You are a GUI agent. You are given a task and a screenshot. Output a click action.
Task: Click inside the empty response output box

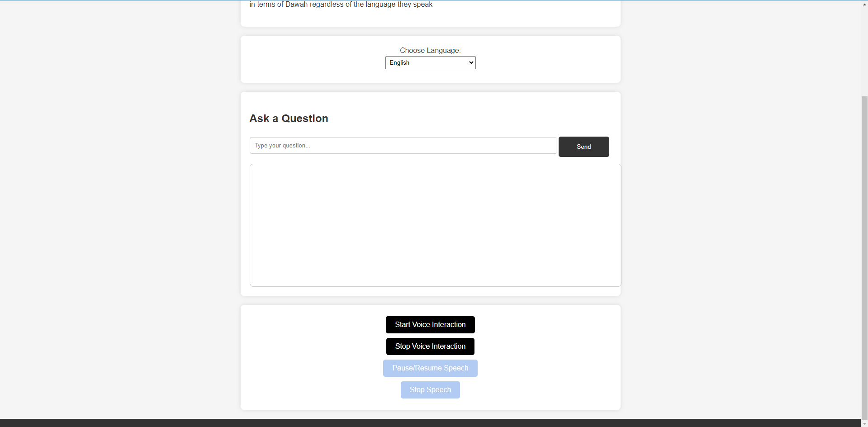[435, 225]
